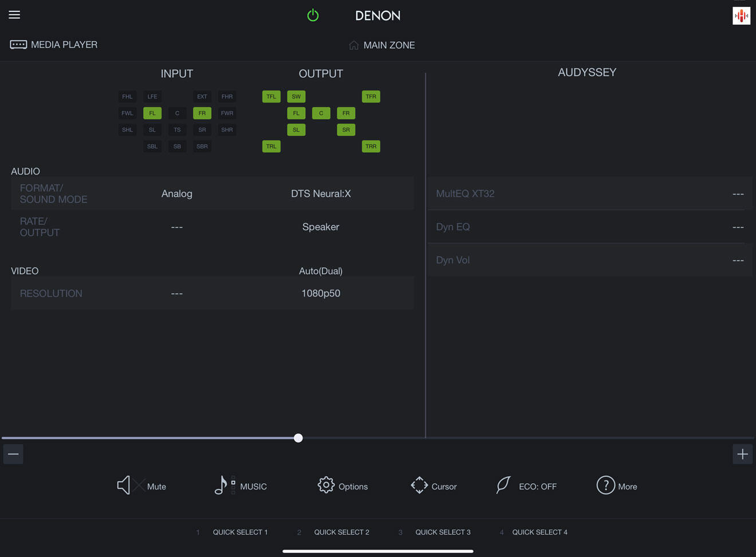The width and height of the screenshot is (756, 557).
Task: Click the AUDYSSEY heading
Action: click(x=587, y=72)
